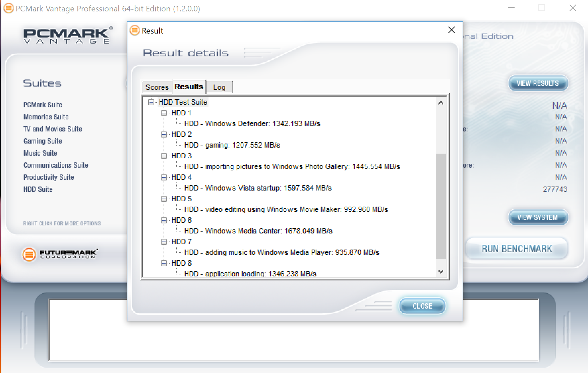Click the scrollbar down arrow in results
This screenshot has height=373, width=588.
tap(441, 272)
